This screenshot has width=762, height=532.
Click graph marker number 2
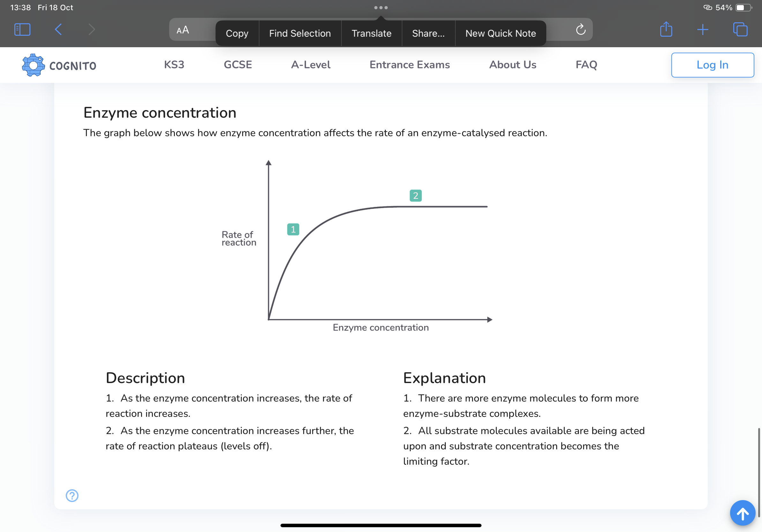[415, 196]
